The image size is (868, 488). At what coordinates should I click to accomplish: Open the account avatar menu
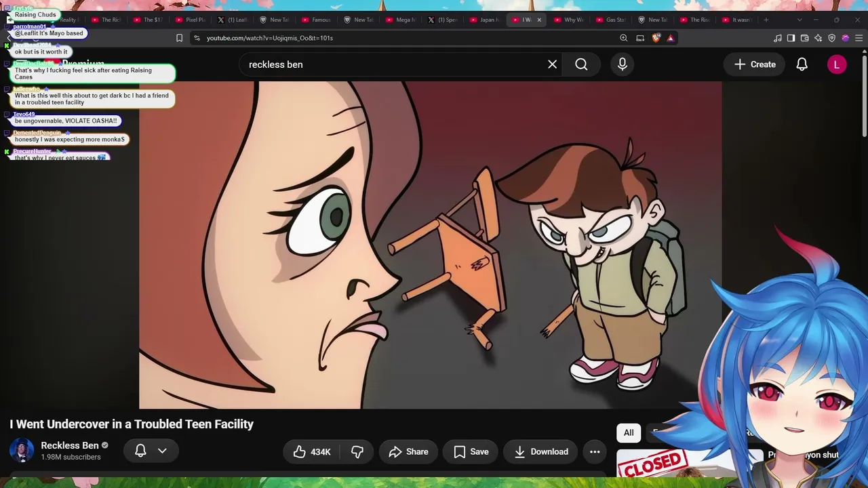[837, 64]
